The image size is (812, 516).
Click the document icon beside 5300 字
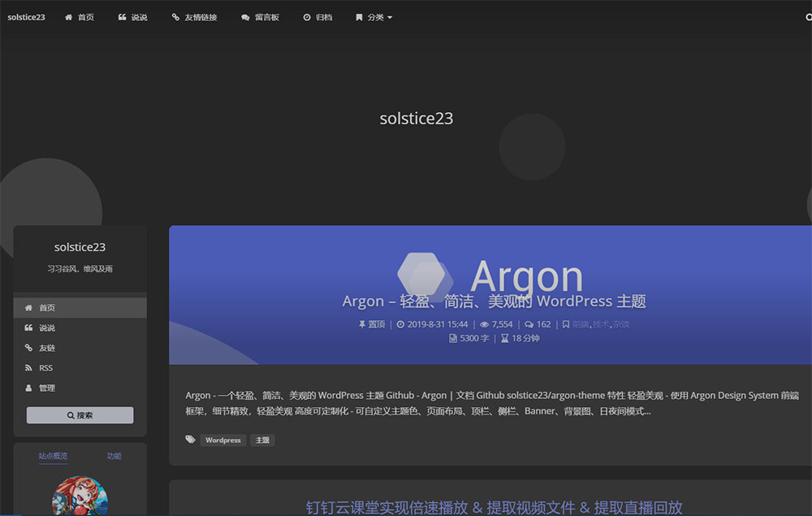point(453,338)
